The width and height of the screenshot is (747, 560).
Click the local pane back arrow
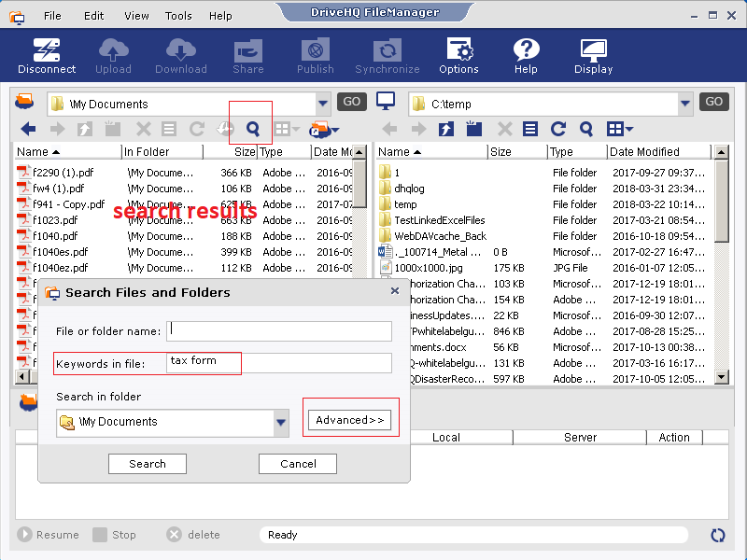tap(390, 130)
